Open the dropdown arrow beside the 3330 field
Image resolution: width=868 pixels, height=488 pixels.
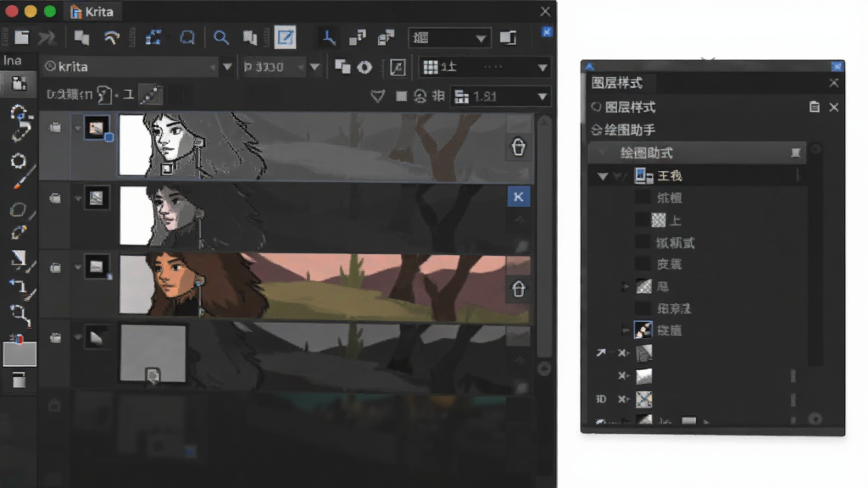point(314,67)
